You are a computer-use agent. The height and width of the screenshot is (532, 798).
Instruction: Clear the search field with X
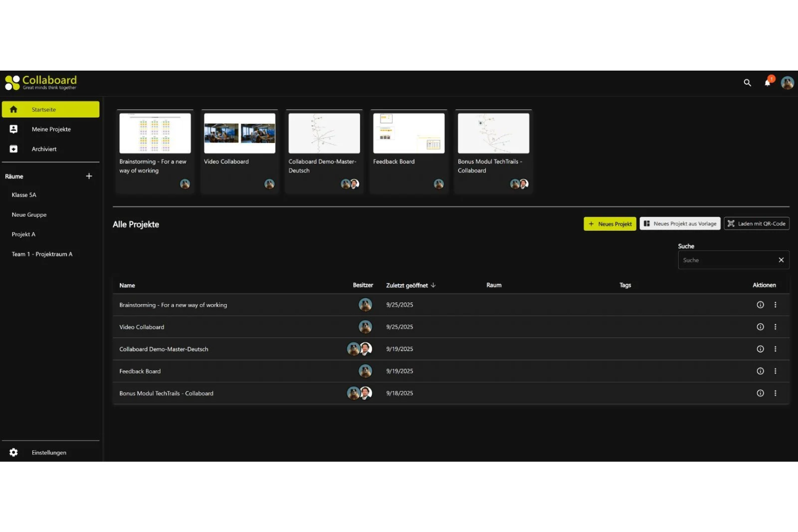(x=781, y=260)
